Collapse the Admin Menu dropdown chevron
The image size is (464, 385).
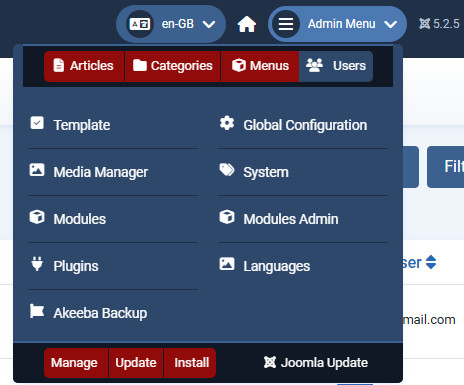pos(390,24)
